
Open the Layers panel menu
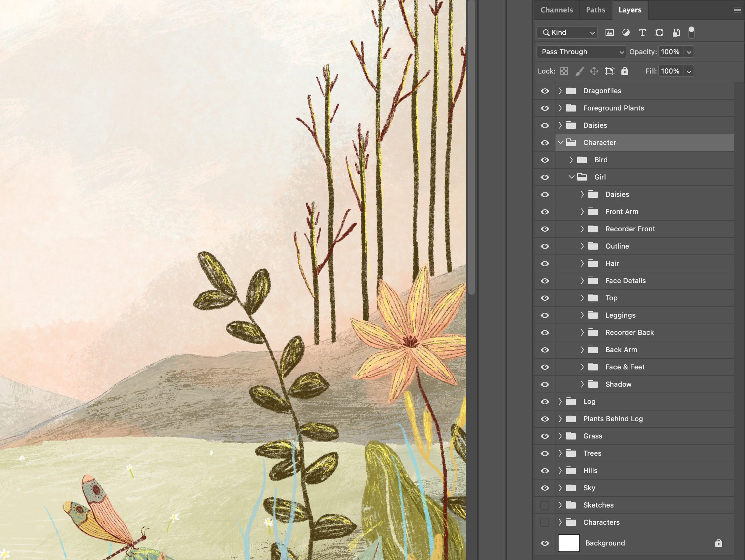coord(737,10)
